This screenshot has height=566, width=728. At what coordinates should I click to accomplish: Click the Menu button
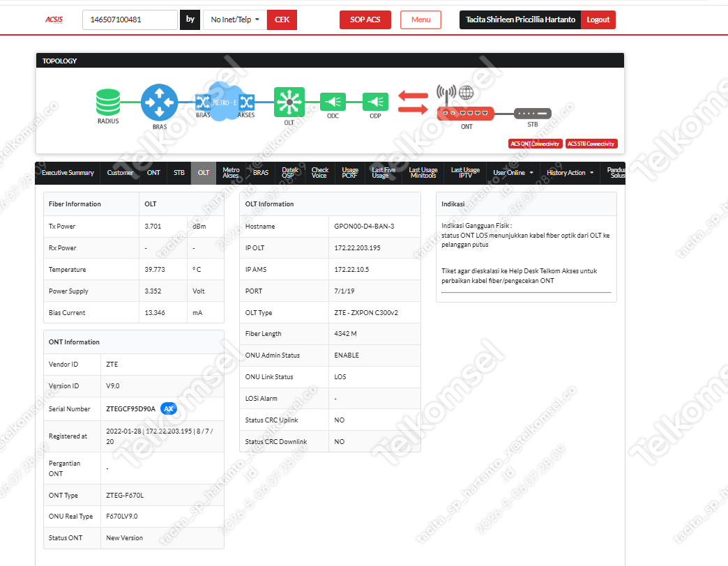pyautogui.click(x=420, y=20)
